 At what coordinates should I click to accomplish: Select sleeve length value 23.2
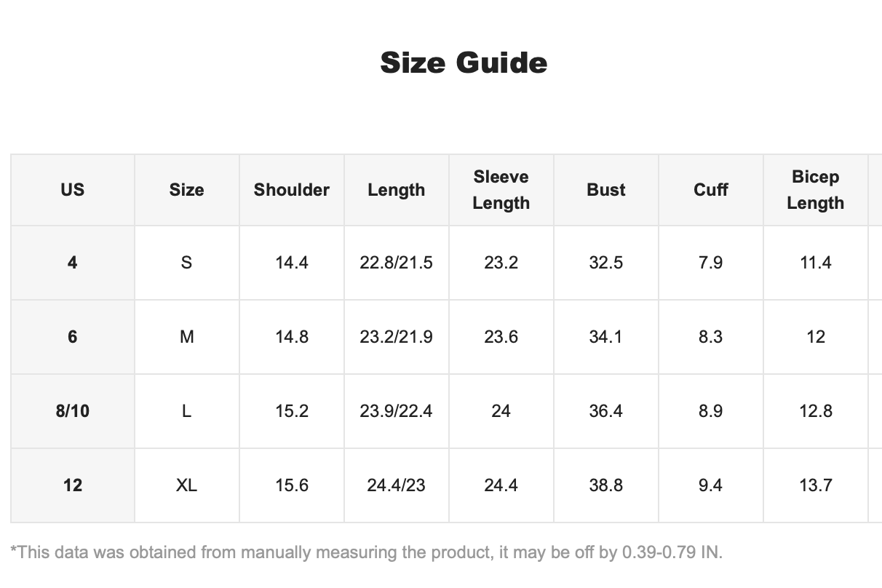[x=501, y=263]
